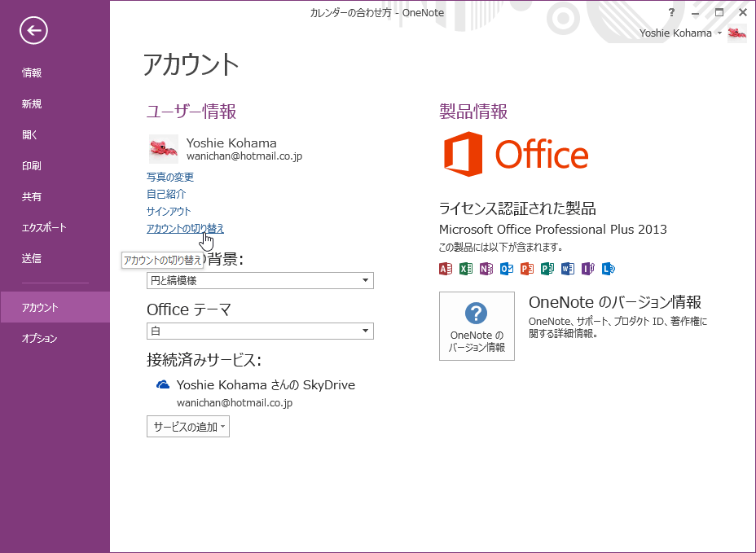Click the profile photo beside Yoshie Kohama
The width and height of the screenshot is (756, 553).
(164, 149)
